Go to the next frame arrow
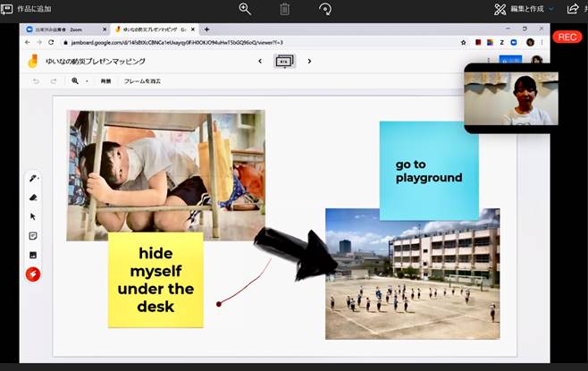This screenshot has width=588, height=371. point(309,62)
